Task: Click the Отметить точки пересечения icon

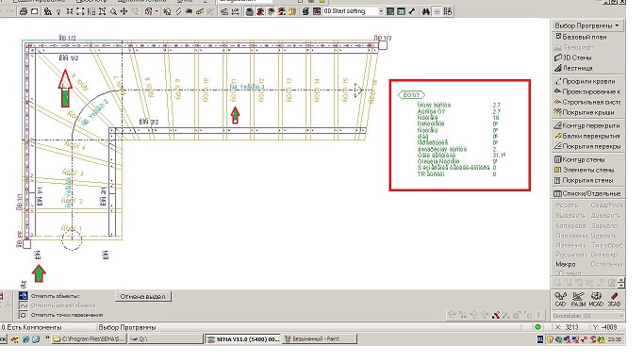Action: click(24, 315)
